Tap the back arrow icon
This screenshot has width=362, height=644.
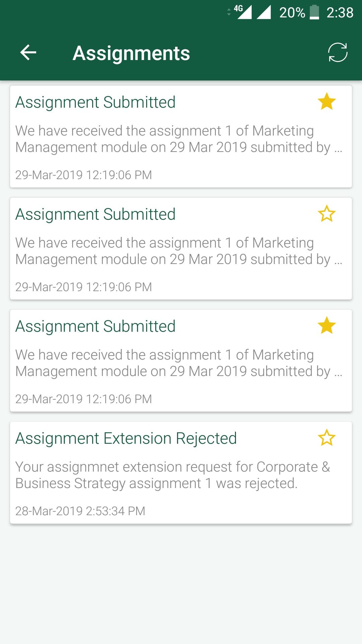28,53
